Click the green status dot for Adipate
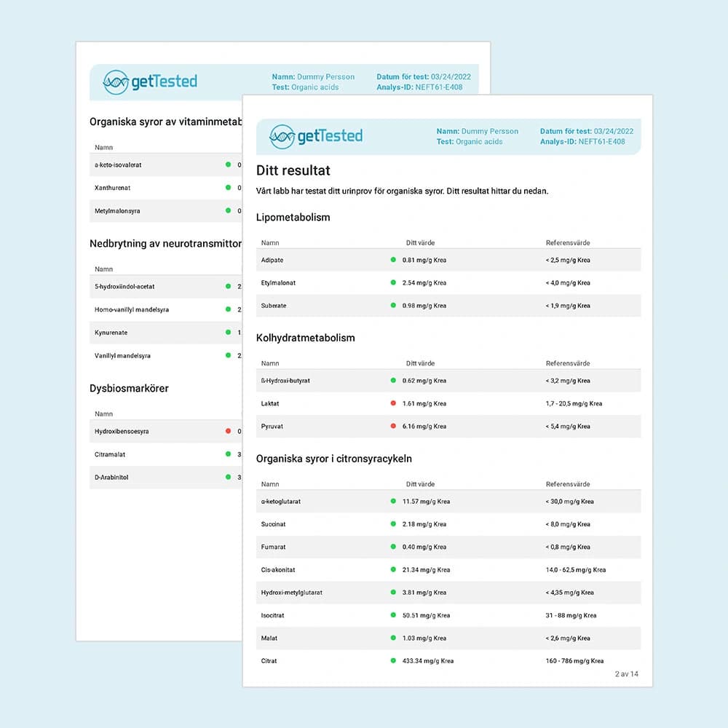The width and height of the screenshot is (728, 728). pyautogui.click(x=393, y=260)
